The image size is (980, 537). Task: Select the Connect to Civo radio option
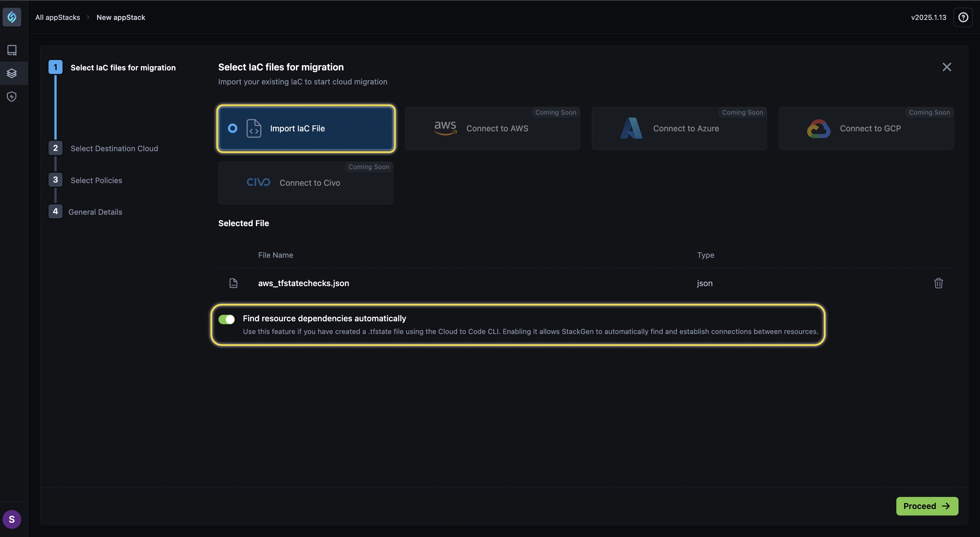coord(232,183)
